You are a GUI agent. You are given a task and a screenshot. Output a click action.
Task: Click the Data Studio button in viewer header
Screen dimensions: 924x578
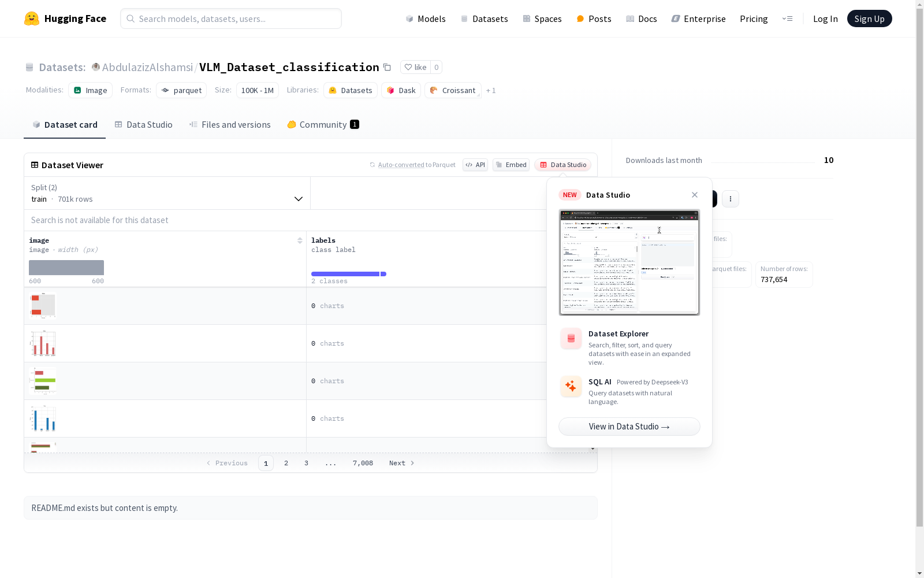pos(563,165)
